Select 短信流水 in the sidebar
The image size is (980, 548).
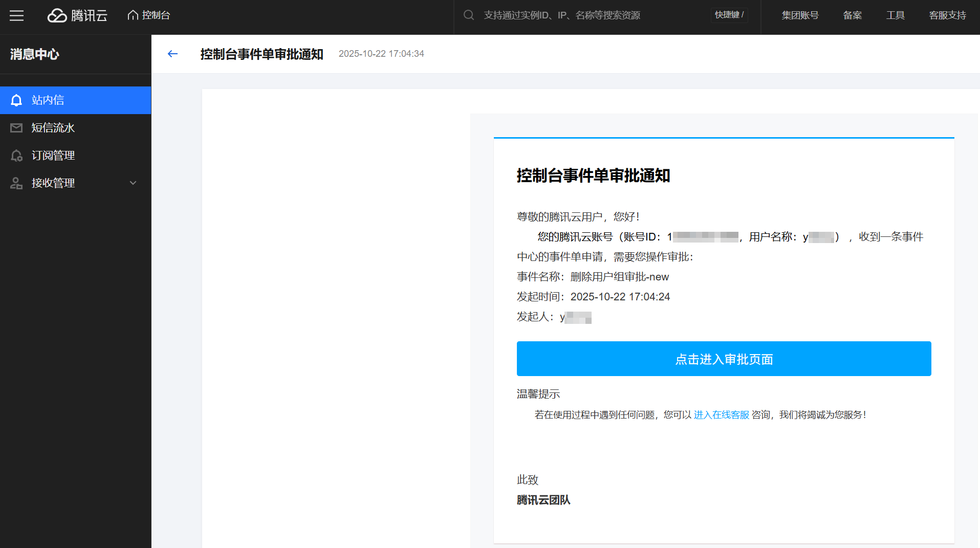53,128
